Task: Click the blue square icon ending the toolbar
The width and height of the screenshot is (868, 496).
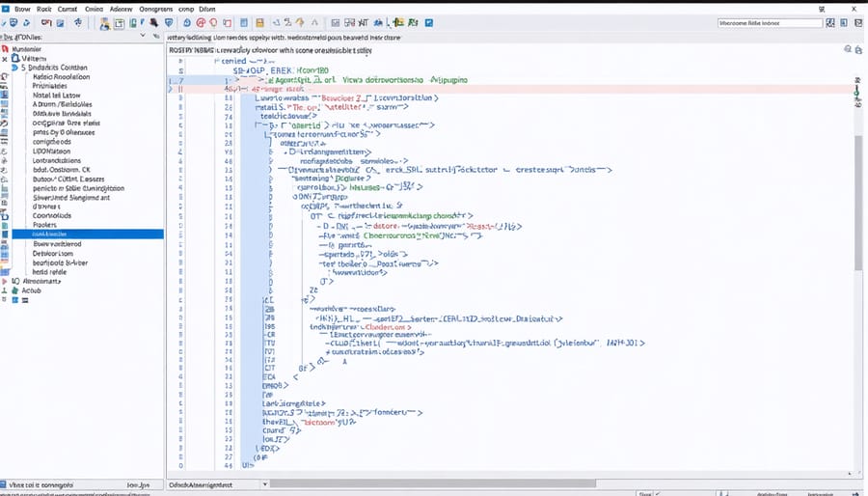Action: coord(429,23)
